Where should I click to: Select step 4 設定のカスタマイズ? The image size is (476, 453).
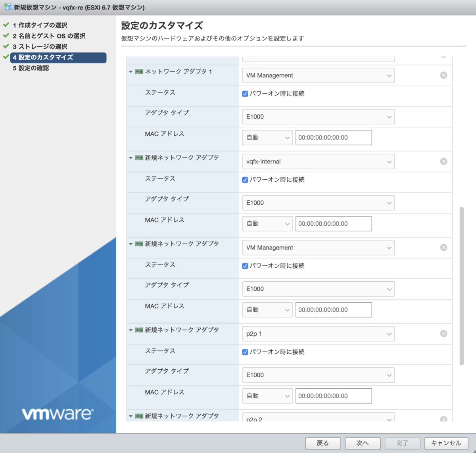pos(58,58)
